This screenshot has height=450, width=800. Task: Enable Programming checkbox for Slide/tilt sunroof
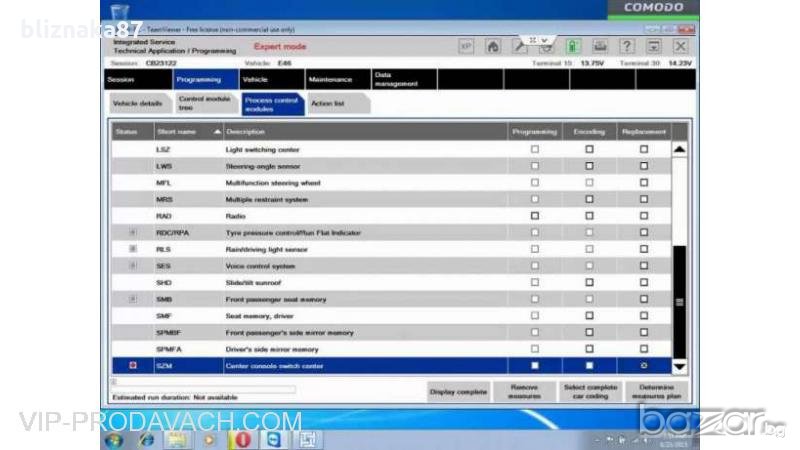coord(535,282)
